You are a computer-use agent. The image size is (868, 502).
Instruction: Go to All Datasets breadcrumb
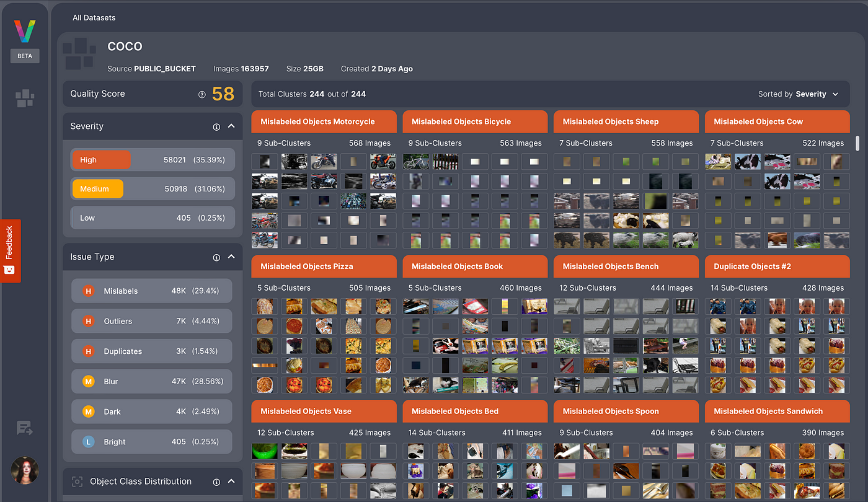pos(94,18)
